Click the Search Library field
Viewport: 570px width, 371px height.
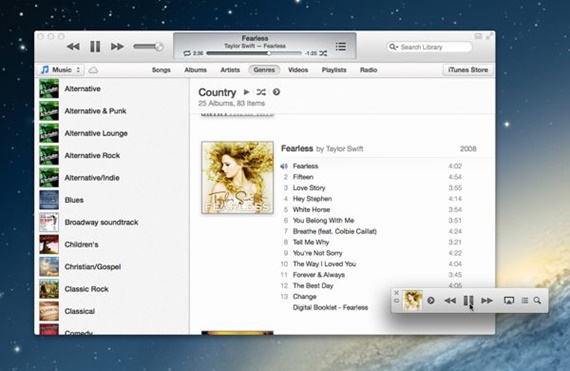click(x=430, y=47)
